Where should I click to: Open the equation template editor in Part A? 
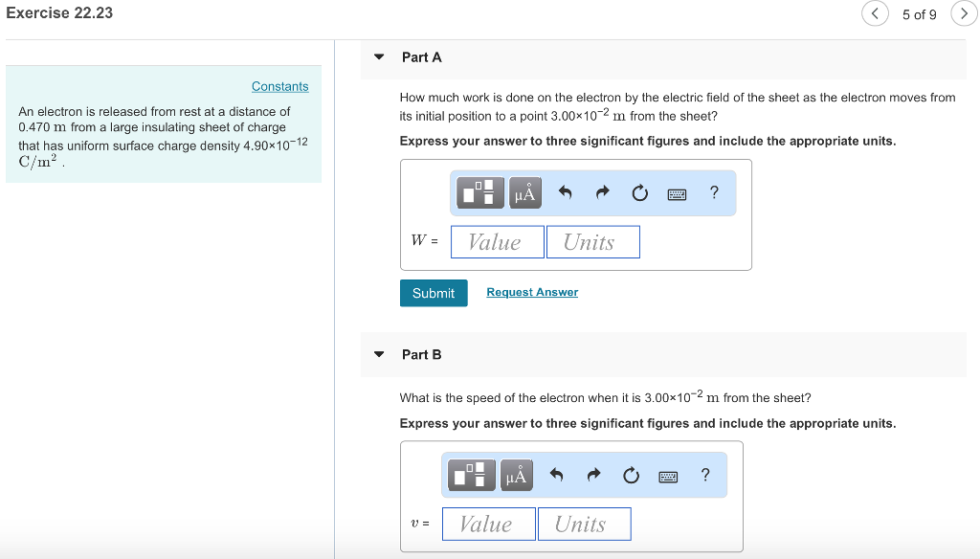pyautogui.click(x=479, y=192)
